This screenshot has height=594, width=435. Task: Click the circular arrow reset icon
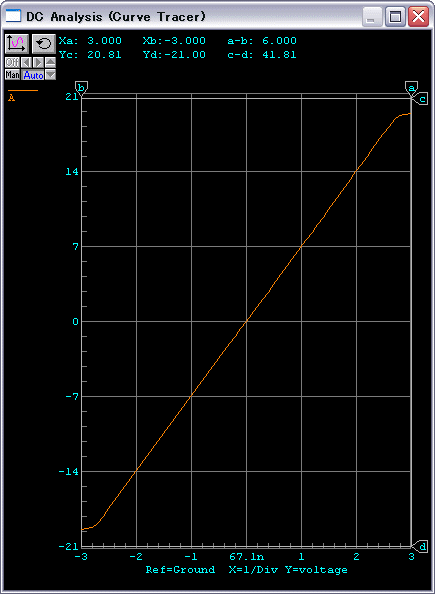(44, 44)
